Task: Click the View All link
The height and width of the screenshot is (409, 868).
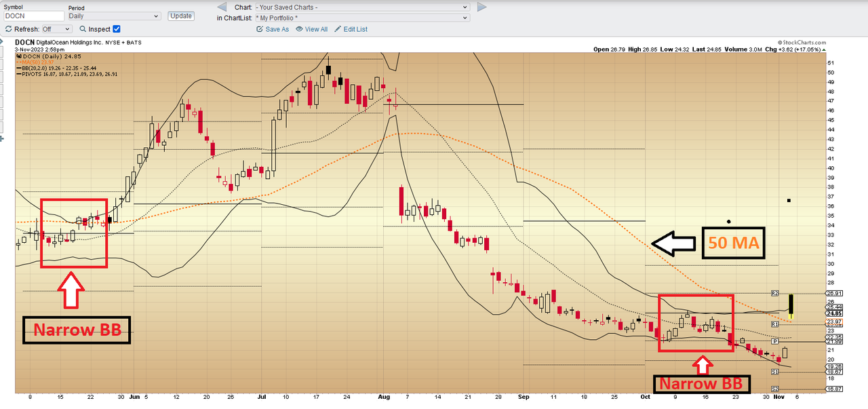Action: (312, 29)
